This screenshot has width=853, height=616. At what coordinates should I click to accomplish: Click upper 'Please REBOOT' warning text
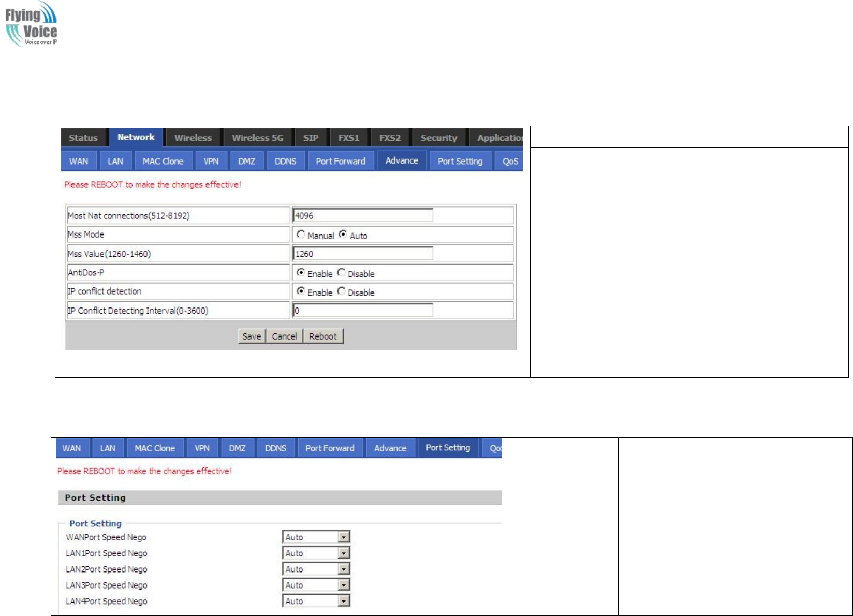coord(153,184)
